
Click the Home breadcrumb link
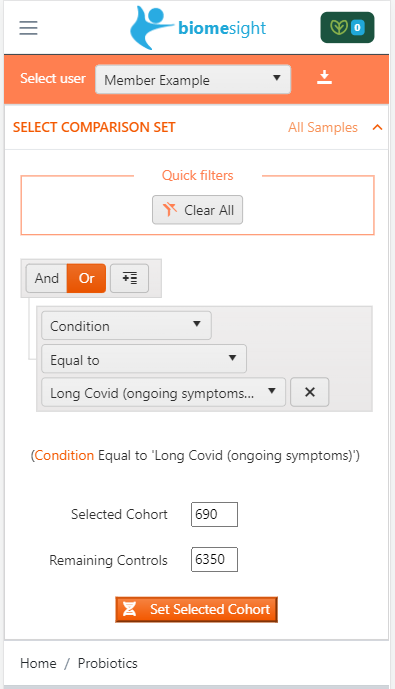pyautogui.click(x=38, y=663)
